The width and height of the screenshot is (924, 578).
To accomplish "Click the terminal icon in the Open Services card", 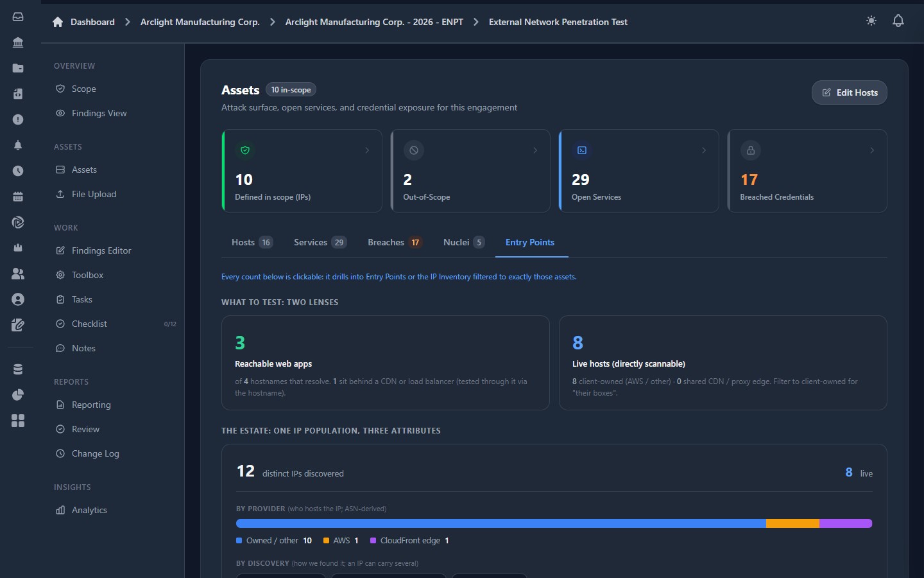I will click(582, 150).
